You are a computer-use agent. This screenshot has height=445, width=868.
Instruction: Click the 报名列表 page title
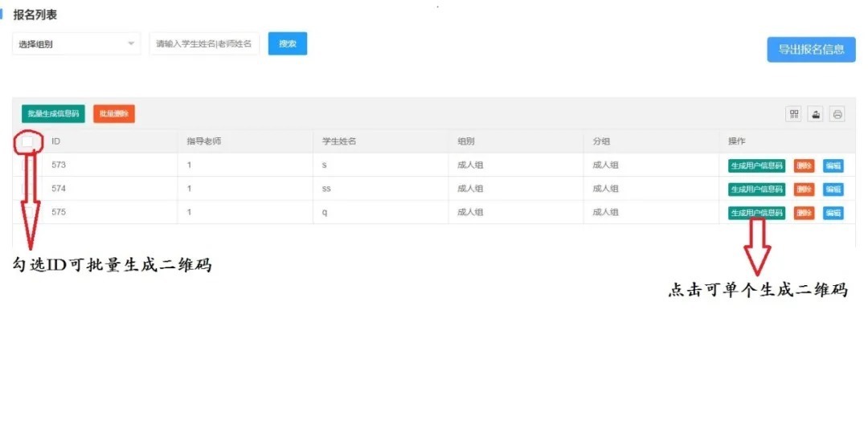tap(35, 15)
